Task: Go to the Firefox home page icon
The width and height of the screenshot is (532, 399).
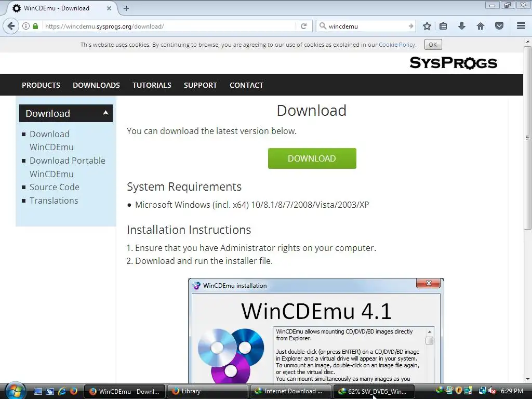Action: pyautogui.click(x=481, y=26)
